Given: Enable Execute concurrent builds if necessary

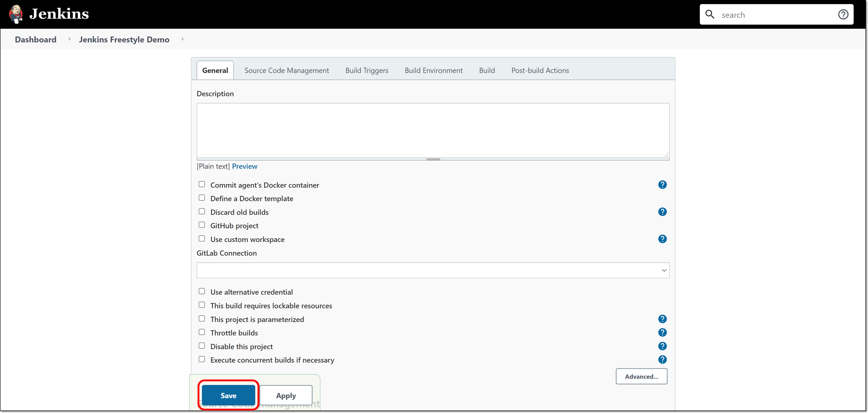Looking at the screenshot, I should 201,359.
